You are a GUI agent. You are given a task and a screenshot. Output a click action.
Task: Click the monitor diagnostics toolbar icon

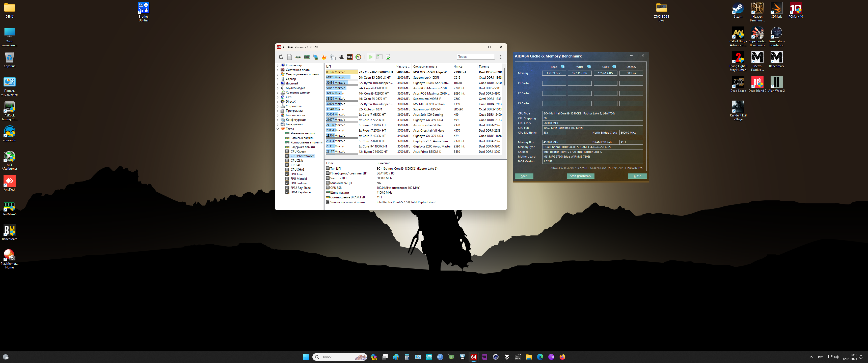pos(315,57)
